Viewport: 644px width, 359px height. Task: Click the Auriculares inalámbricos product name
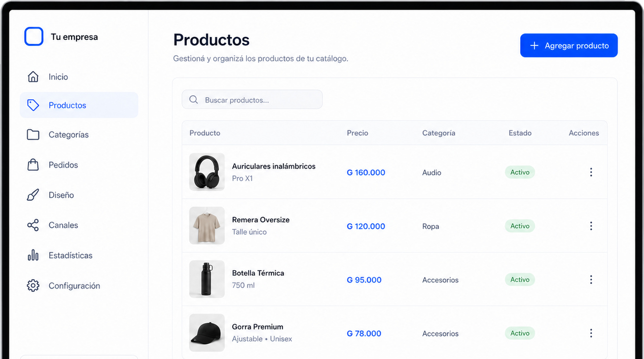click(x=274, y=166)
